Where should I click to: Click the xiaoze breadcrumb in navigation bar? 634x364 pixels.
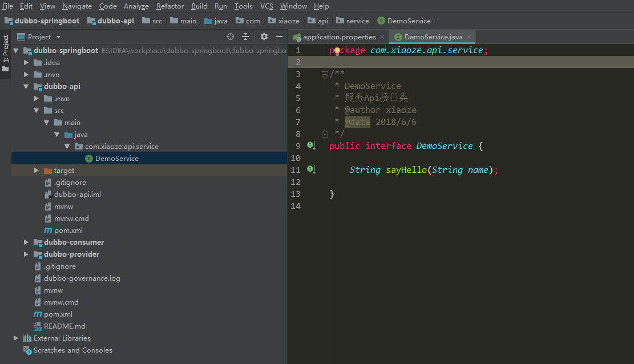[288, 21]
